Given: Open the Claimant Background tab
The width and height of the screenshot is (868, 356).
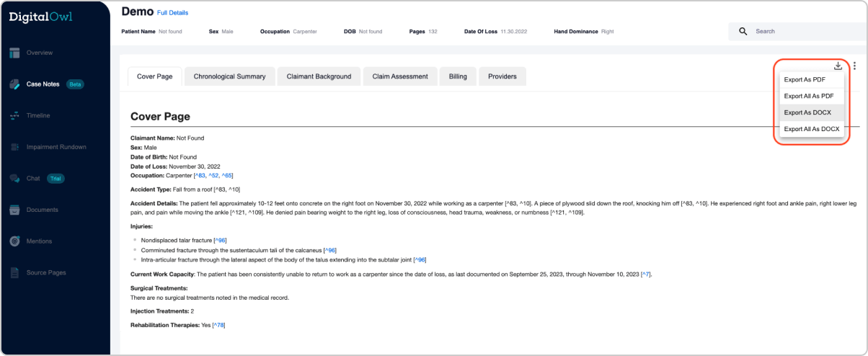Looking at the screenshot, I should coord(319,76).
